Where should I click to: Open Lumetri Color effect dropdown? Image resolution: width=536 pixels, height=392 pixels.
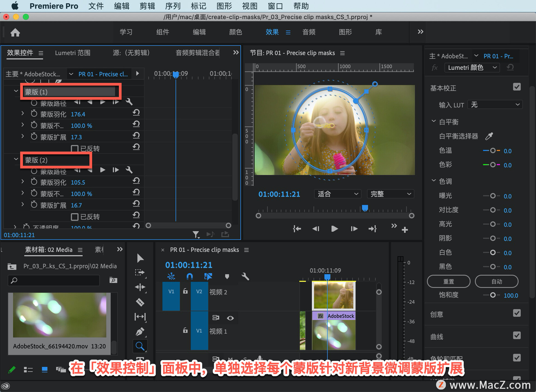click(472, 67)
